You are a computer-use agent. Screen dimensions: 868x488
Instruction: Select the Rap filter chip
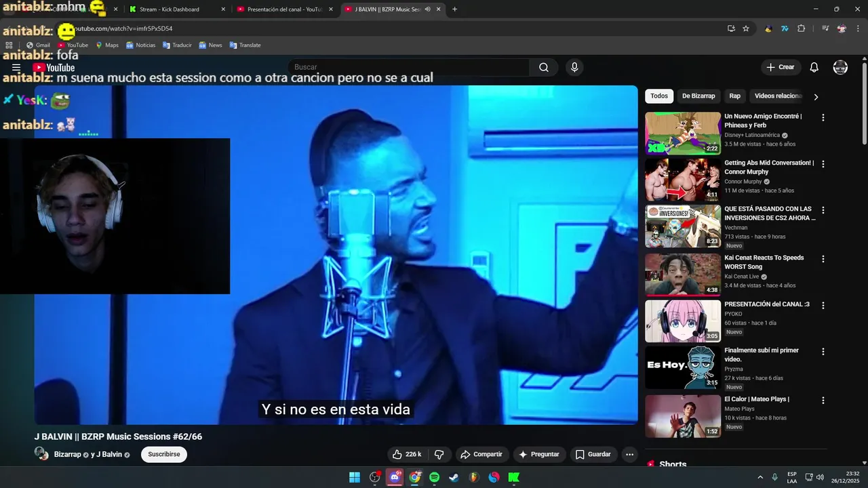734,96
